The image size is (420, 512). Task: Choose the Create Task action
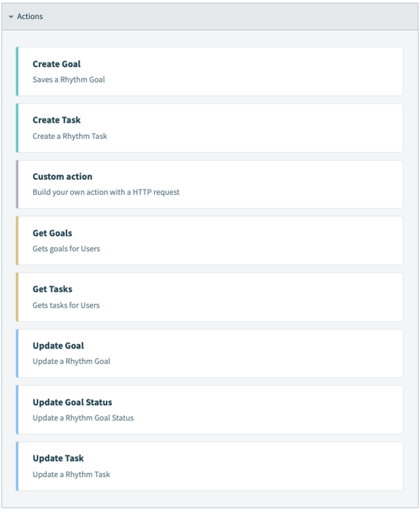[x=210, y=128]
